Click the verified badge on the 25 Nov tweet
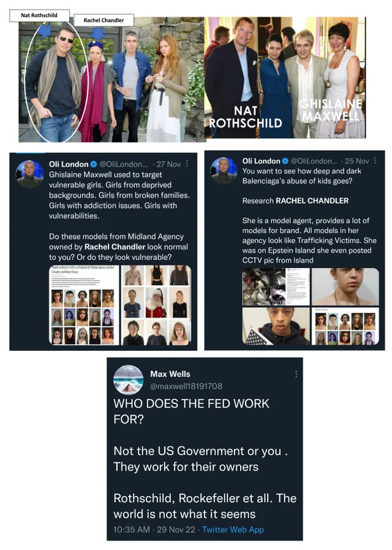This screenshot has height=550, width=392. 285,161
